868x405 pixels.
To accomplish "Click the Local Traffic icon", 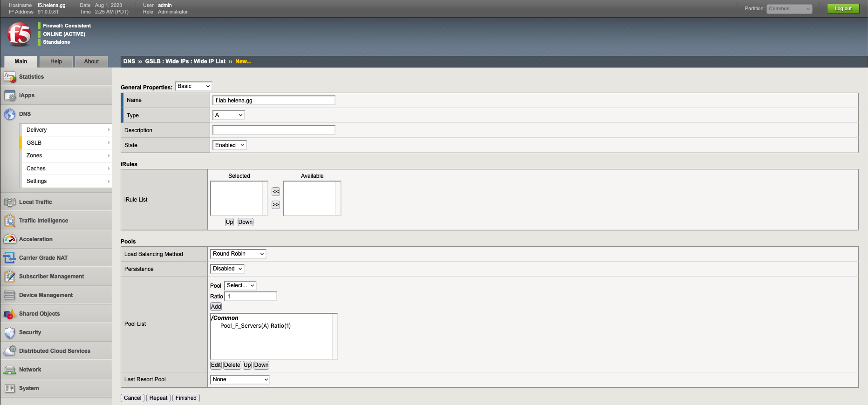I will (x=10, y=202).
